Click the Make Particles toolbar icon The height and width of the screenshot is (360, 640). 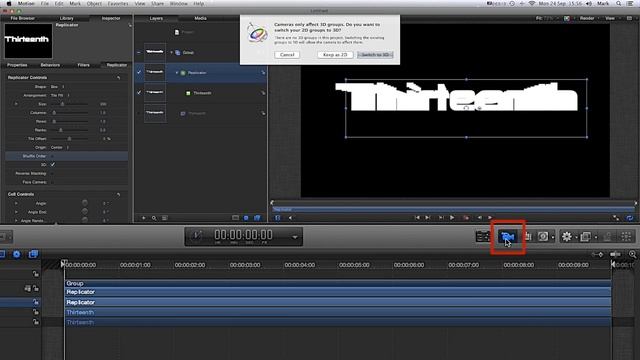click(608, 236)
